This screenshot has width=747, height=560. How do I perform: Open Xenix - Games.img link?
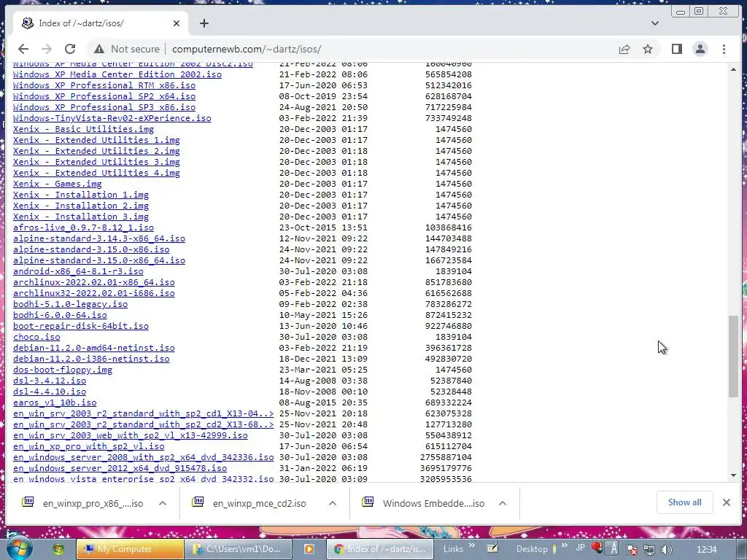(x=57, y=184)
